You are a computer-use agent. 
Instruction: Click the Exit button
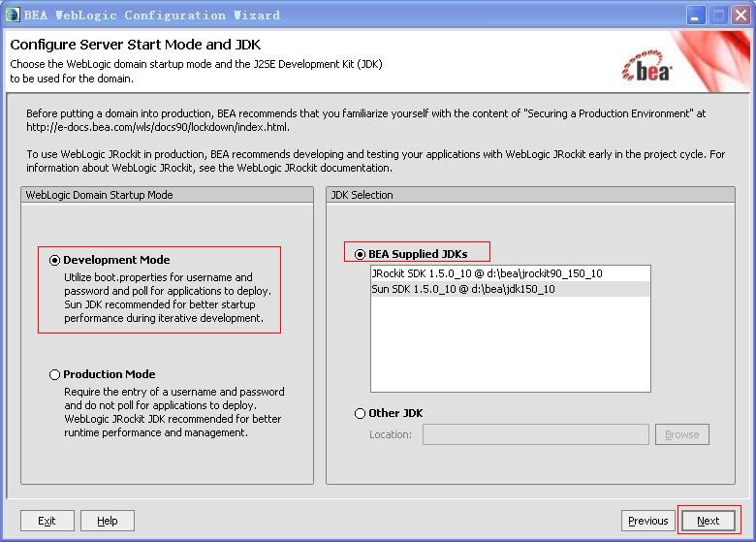47,521
